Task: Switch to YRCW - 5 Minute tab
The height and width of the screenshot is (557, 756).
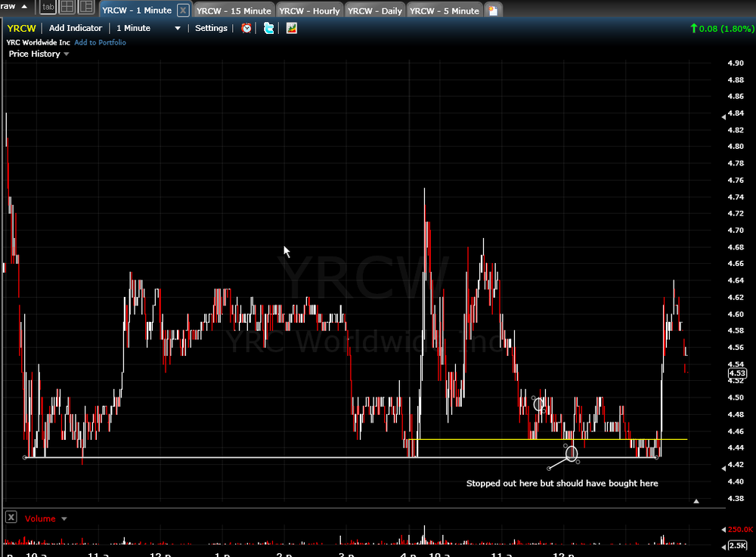Action: (x=444, y=11)
